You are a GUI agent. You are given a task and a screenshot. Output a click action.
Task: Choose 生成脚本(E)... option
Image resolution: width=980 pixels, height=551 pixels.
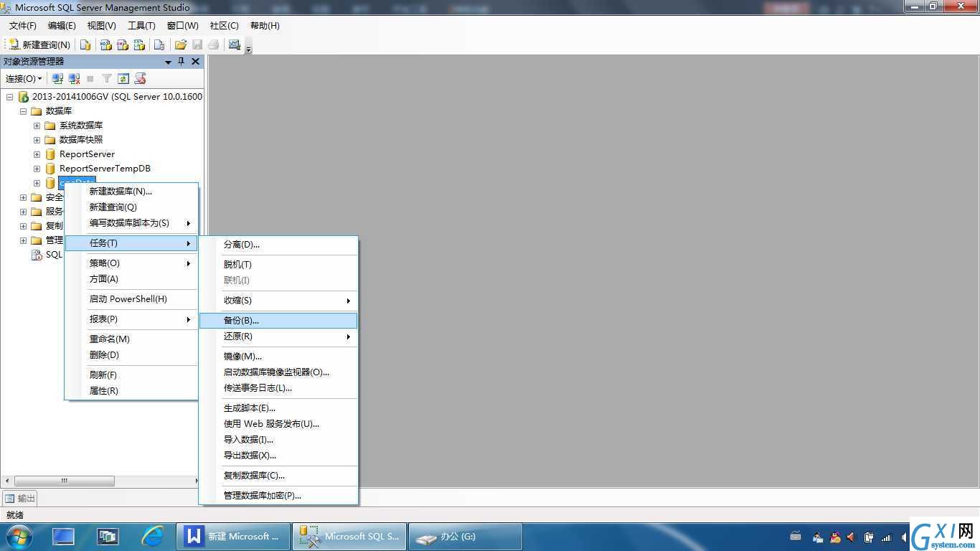tap(278, 408)
